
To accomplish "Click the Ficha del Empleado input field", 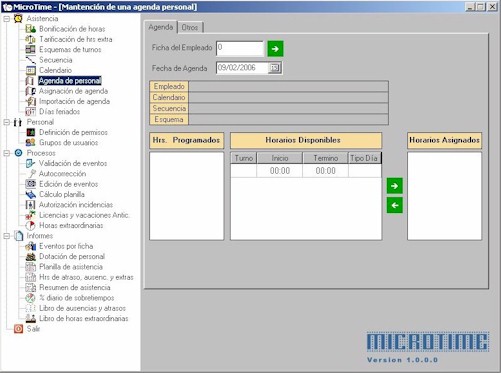I will (240, 48).
